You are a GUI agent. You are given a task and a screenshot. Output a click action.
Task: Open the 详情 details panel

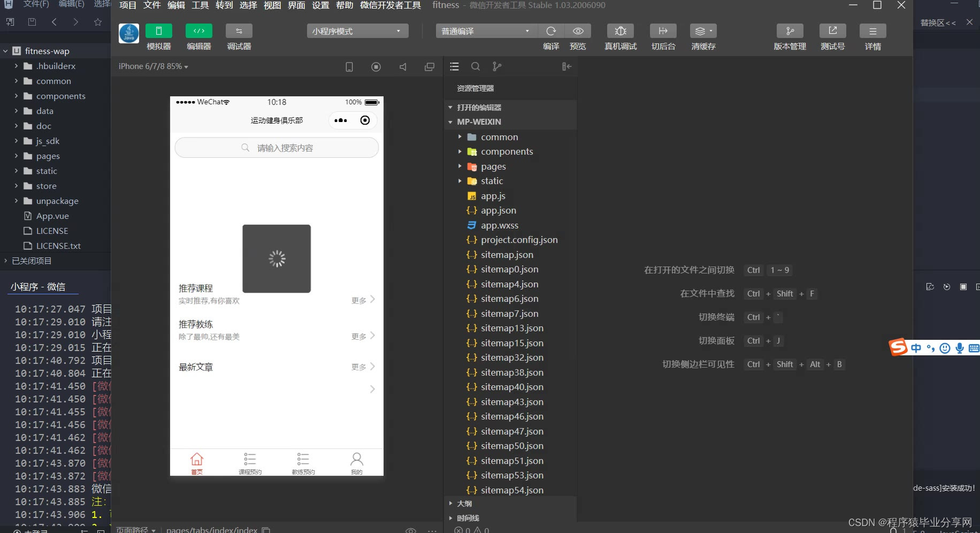(x=873, y=31)
